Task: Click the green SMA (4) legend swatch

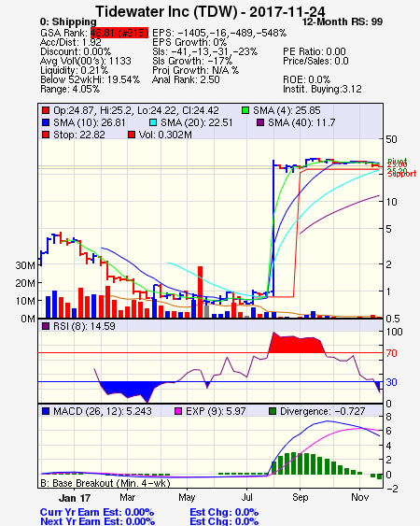Action: [245, 110]
